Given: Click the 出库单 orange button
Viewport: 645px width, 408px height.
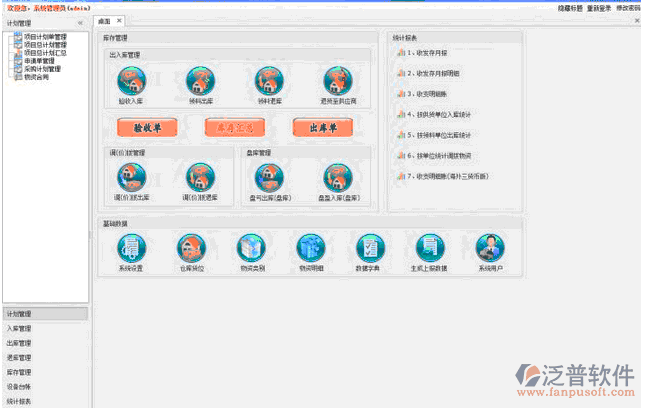Looking at the screenshot, I should (x=323, y=128).
